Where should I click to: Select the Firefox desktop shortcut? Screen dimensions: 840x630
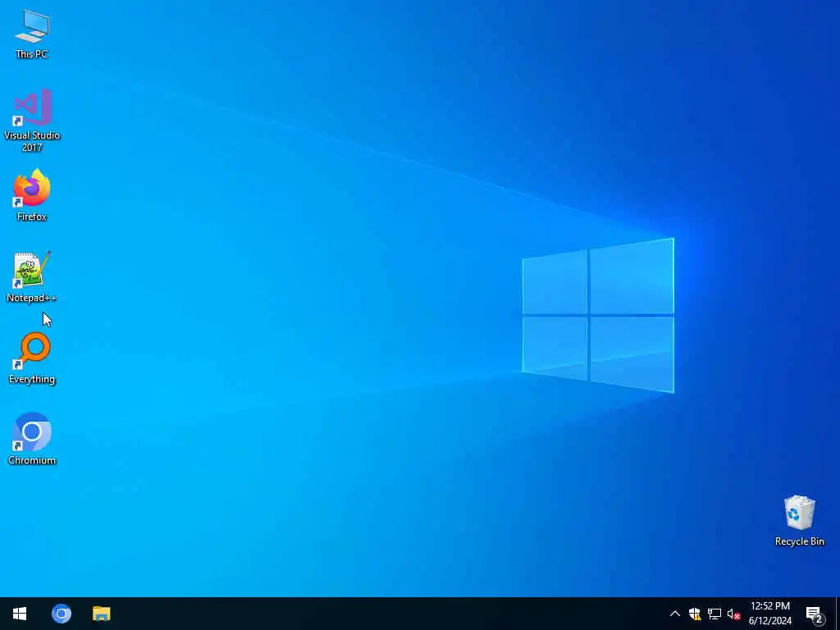[x=32, y=195]
